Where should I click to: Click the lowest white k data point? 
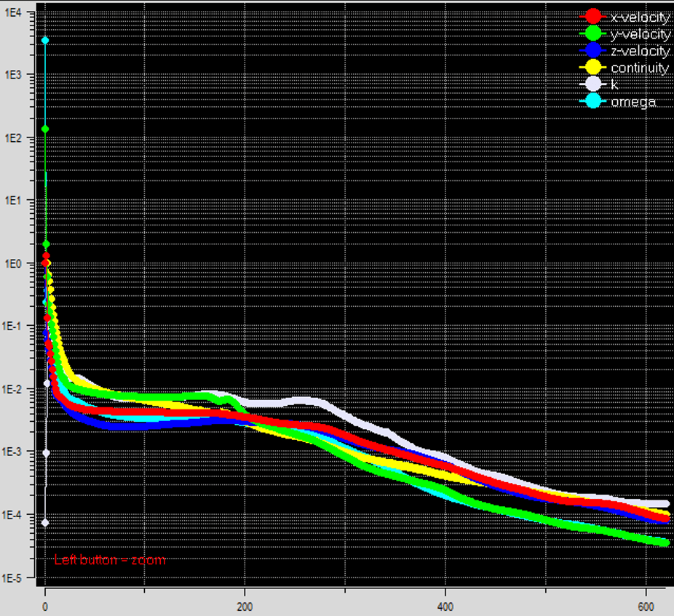(x=45, y=522)
